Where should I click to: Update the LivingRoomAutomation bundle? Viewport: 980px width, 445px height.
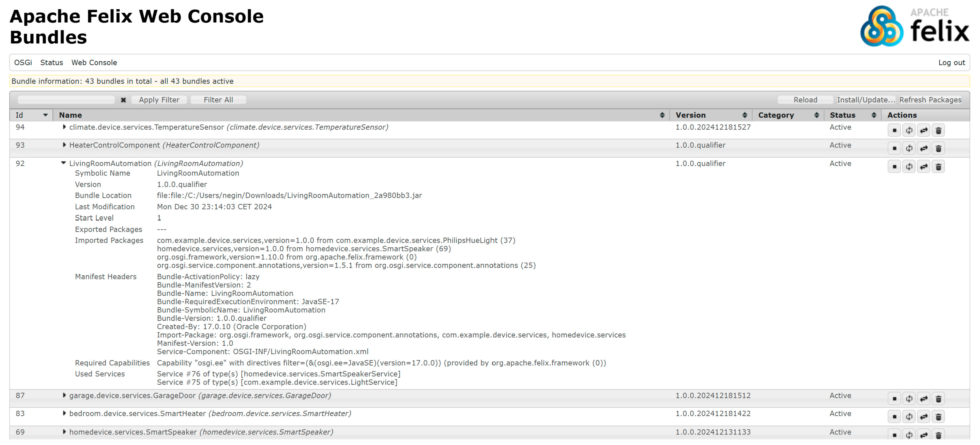924,167
